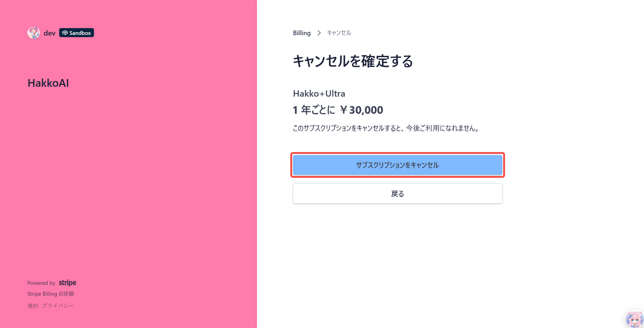Click the dev user avatar image
The image size is (644, 328).
34,32
